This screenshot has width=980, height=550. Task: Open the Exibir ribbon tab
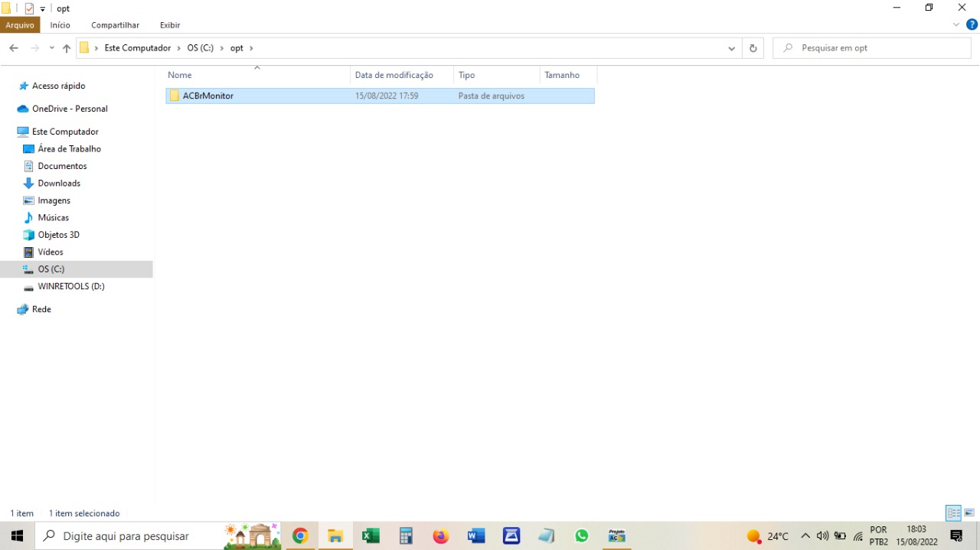(170, 25)
